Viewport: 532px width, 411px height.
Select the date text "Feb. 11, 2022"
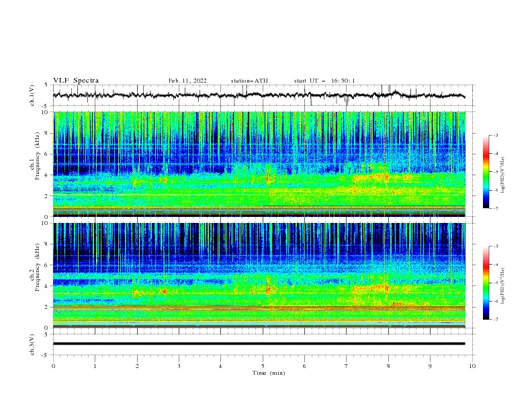[x=187, y=81]
